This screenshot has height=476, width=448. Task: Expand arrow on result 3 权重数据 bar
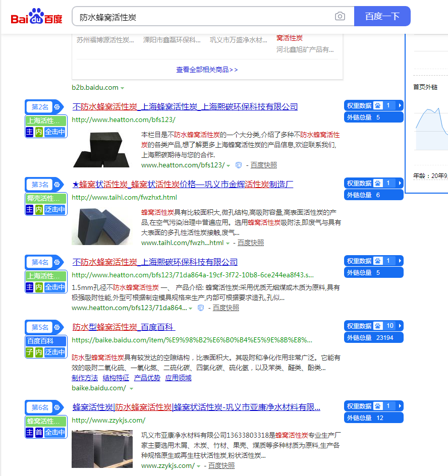coord(400,184)
